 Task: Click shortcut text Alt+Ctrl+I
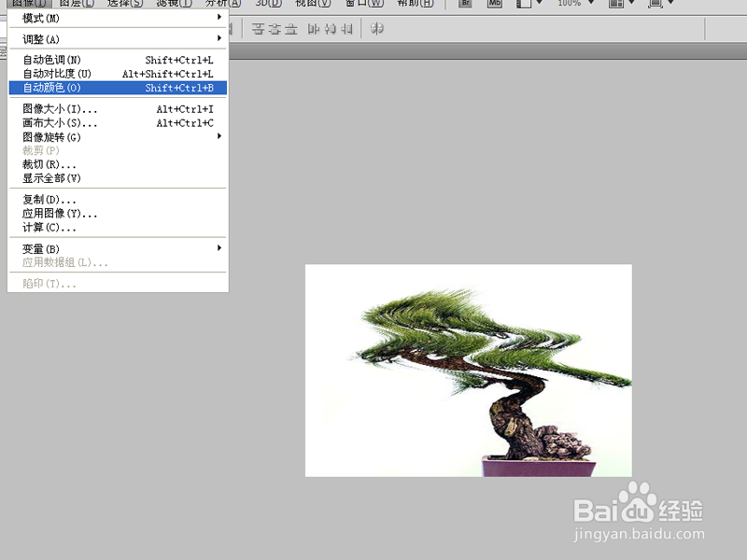tap(185, 109)
